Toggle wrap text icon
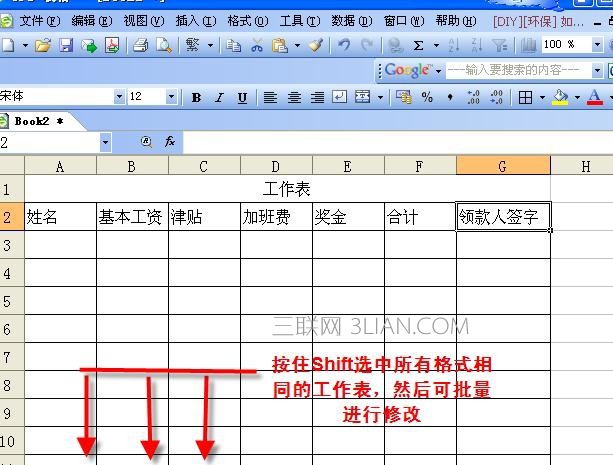This screenshot has height=465, width=613. pos(339,97)
